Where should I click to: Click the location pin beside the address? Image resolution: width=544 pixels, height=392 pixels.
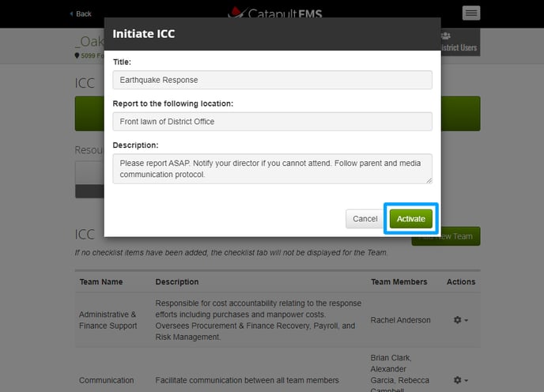[77, 55]
